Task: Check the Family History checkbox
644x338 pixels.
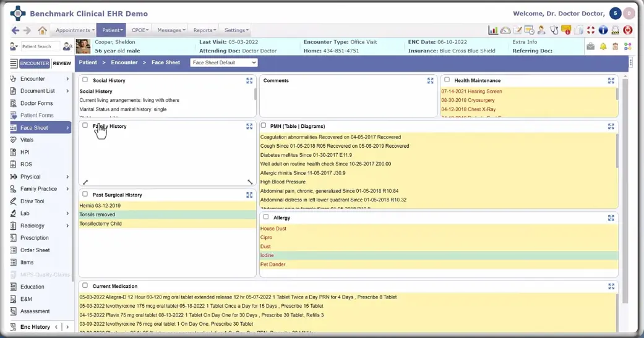Action: tap(85, 125)
